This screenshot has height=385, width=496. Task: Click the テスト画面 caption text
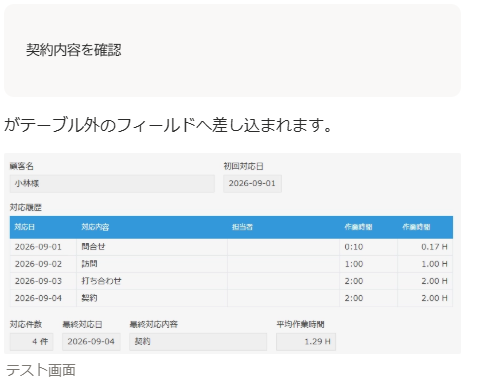point(41,370)
